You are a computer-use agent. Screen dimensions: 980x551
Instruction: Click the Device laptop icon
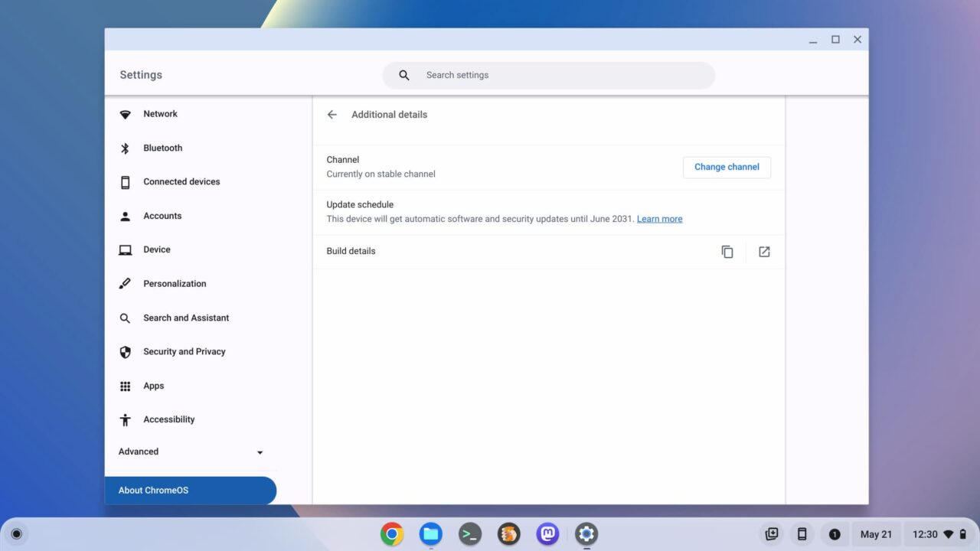point(126,250)
